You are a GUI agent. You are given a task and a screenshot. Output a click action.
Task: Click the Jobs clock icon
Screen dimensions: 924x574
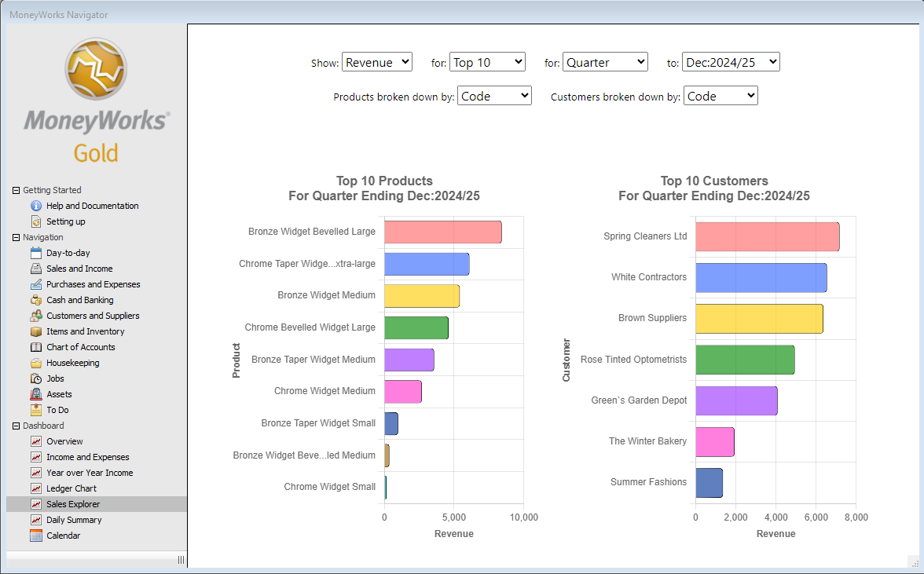36,378
